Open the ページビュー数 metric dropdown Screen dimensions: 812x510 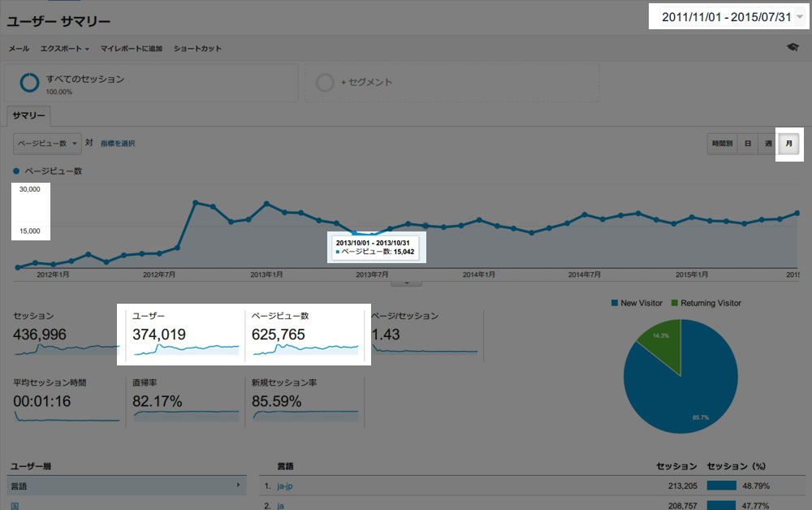[47, 144]
